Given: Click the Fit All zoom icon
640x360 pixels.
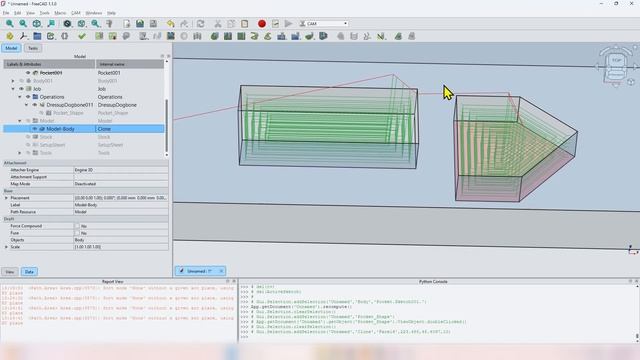Looking at the screenshot, I should click(x=9, y=24).
